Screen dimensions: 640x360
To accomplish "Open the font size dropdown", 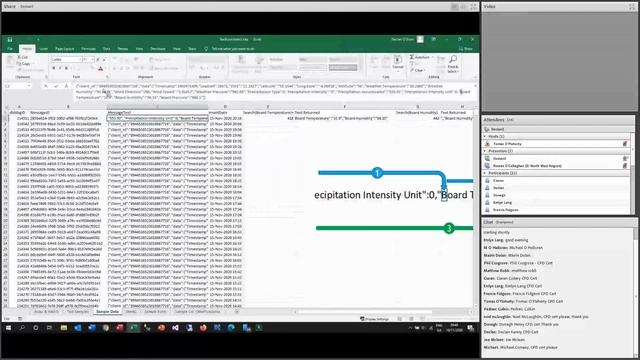I will click(x=93, y=60).
